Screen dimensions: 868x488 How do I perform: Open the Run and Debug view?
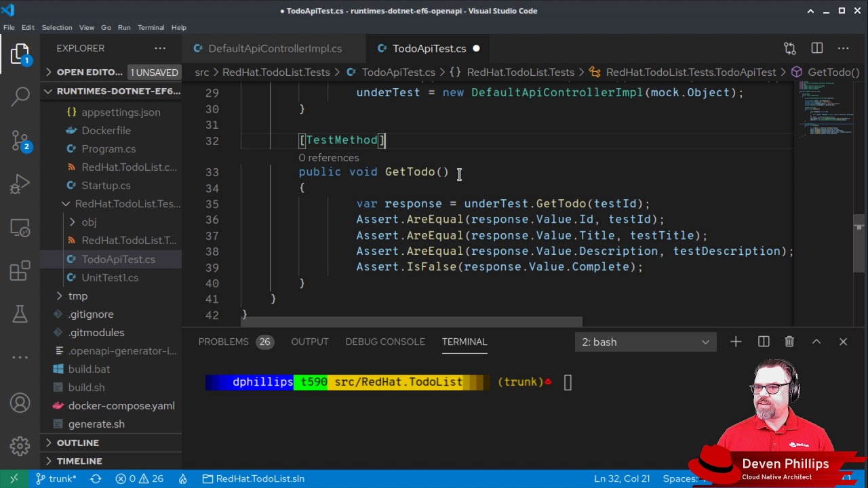(20, 184)
